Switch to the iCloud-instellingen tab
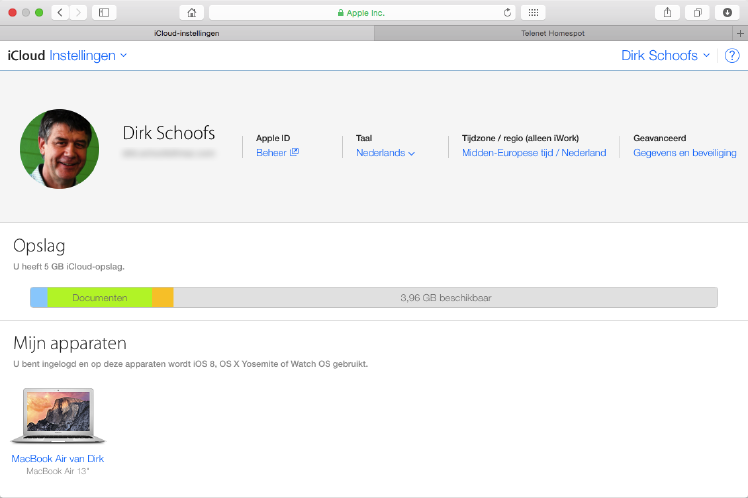Viewport: 748px width, 498px height. click(187, 33)
